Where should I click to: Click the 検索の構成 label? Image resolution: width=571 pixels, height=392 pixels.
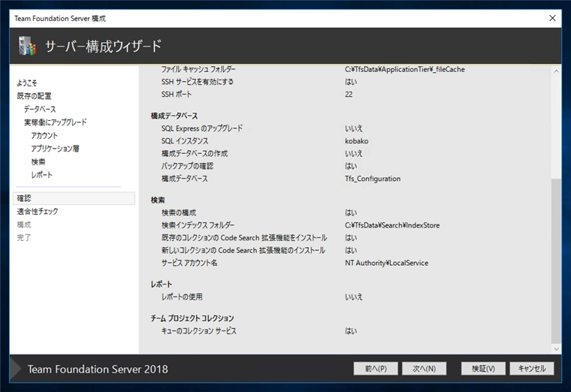(179, 213)
